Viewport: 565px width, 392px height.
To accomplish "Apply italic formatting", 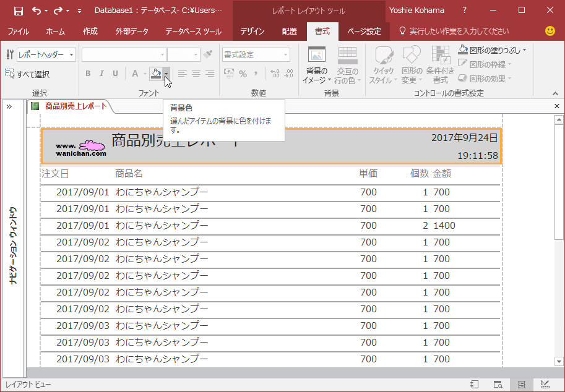I will click(101, 73).
